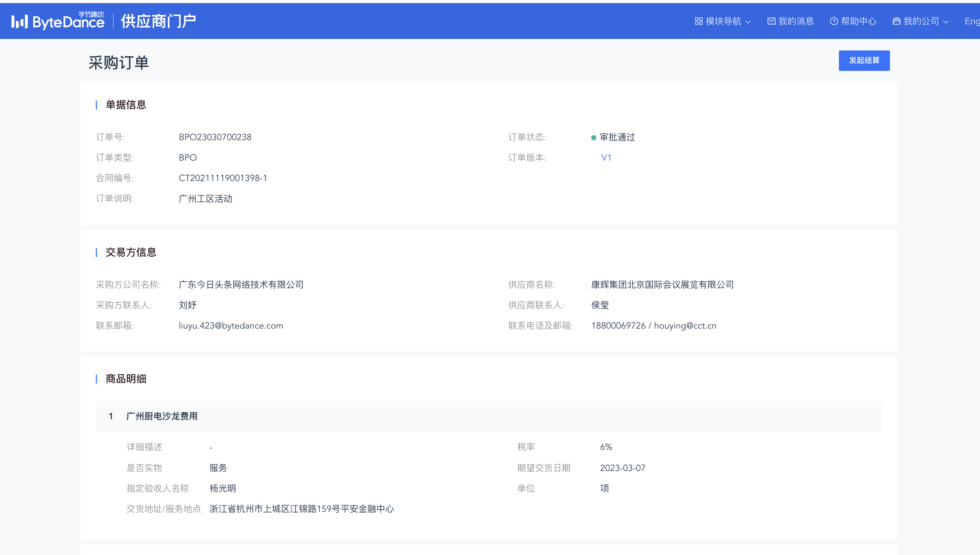This screenshot has height=555, width=980.
Task: Click item row 广州厨电沙龙费用 header
Action: 162,416
